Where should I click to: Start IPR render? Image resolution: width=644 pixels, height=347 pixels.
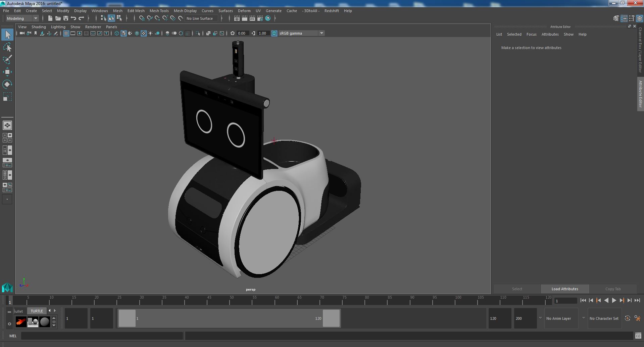[252, 18]
